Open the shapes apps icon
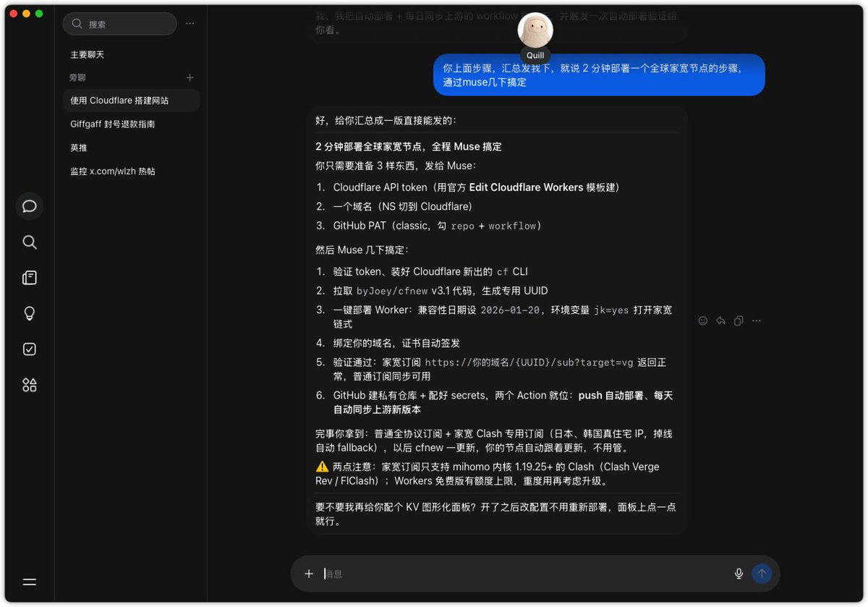Screen dimensions: 868x607 tap(30, 385)
